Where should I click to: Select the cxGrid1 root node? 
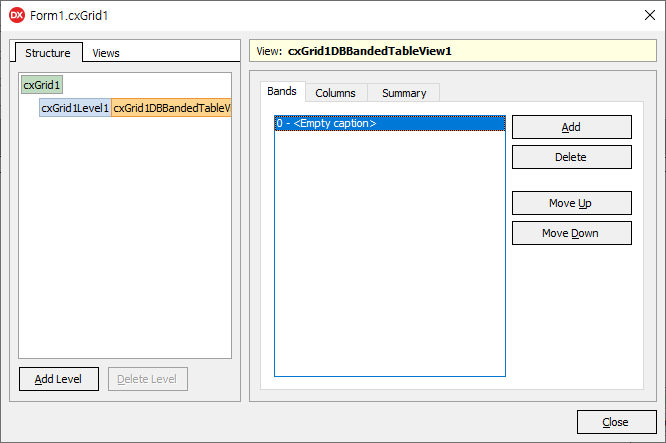pyautogui.click(x=42, y=85)
